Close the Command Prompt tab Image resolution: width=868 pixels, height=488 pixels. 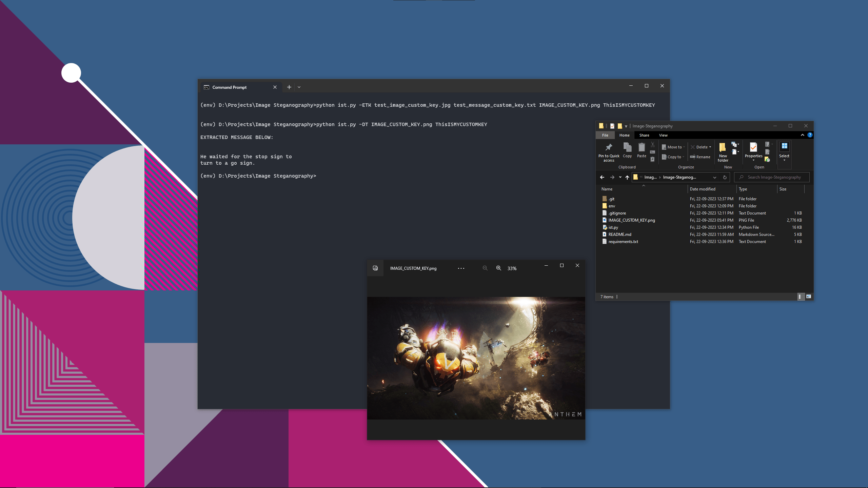[275, 87]
